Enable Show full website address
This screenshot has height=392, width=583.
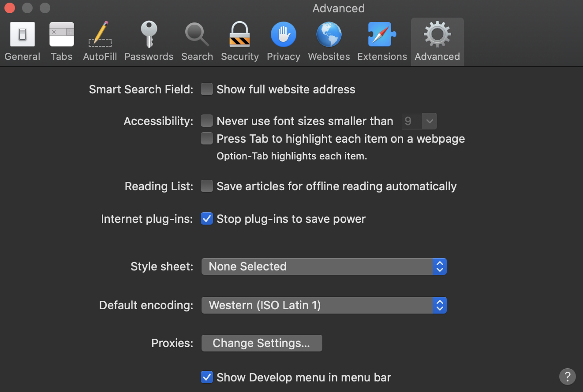[x=207, y=89]
